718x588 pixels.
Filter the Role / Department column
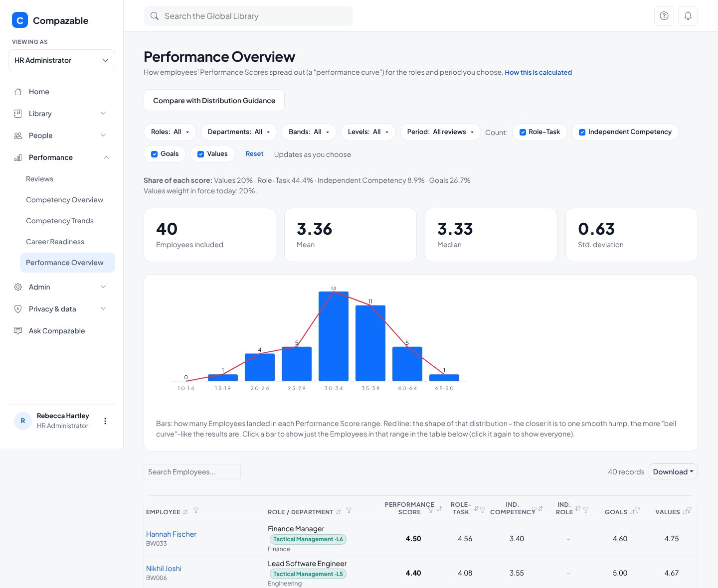tap(349, 510)
